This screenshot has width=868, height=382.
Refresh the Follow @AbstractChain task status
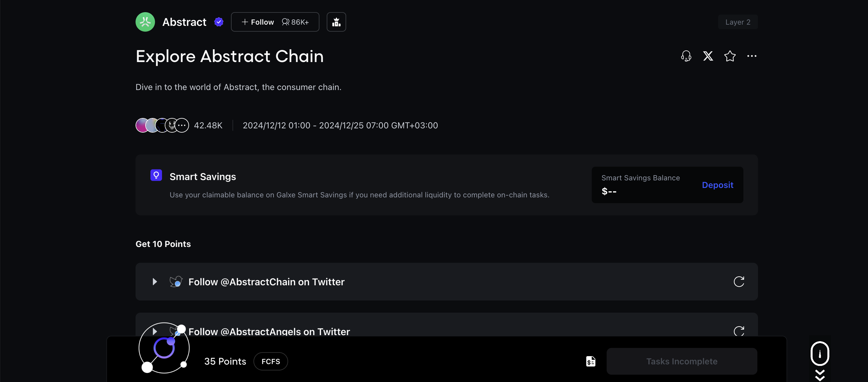(x=739, y=282)
